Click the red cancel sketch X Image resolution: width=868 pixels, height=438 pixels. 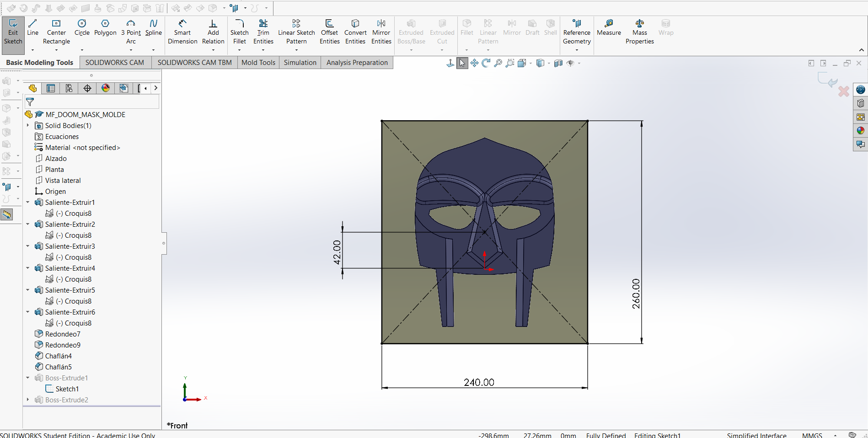click(844, 91)
